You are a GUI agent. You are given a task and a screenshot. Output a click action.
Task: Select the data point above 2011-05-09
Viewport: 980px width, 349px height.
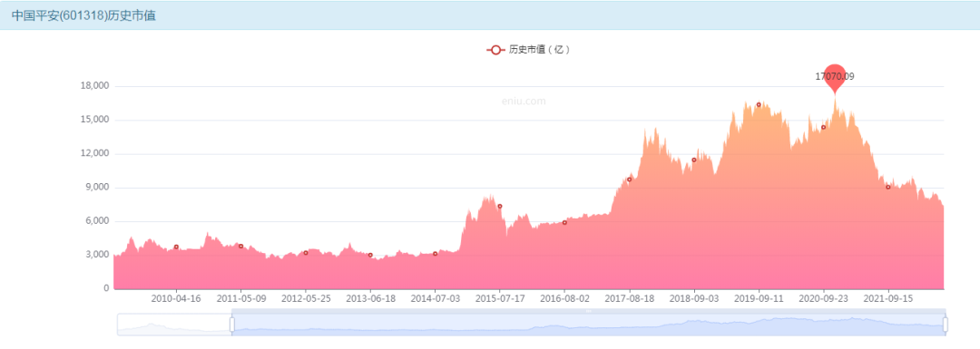tap(240, 246)
